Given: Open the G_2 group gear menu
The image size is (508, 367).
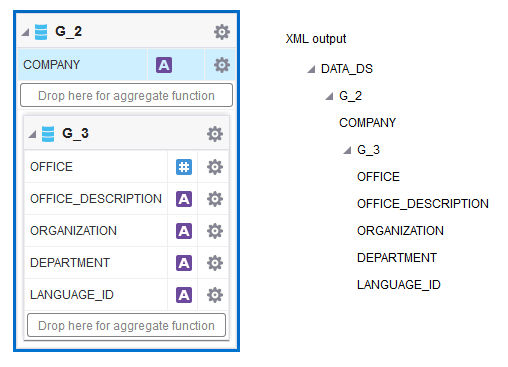Looking at the screenshot, I should 222,32.
